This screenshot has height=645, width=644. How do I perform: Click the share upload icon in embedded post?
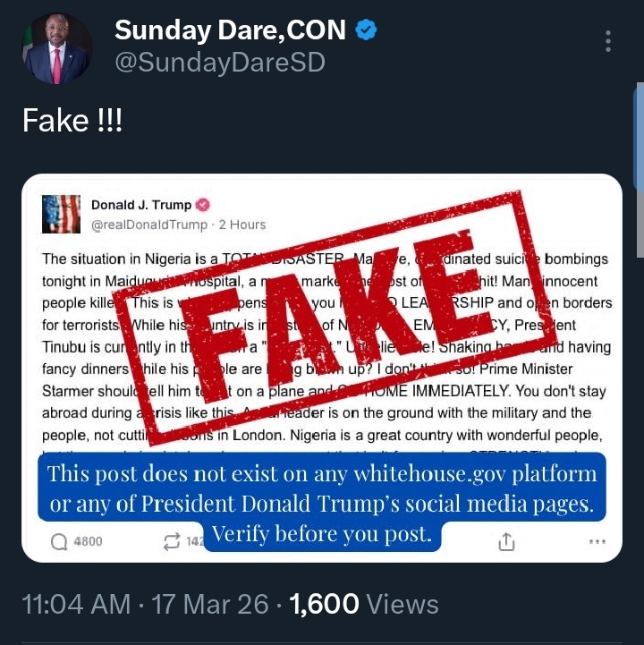click(505, 540)
